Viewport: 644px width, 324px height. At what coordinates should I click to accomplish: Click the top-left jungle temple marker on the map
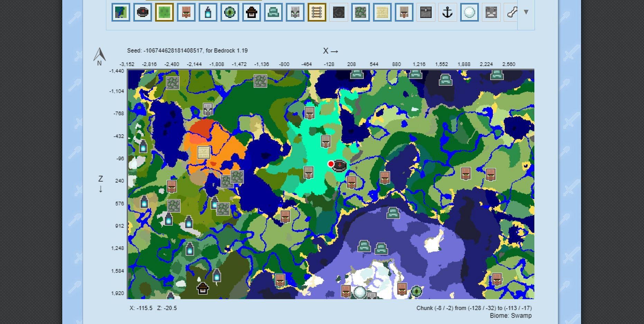coord(173,83)
